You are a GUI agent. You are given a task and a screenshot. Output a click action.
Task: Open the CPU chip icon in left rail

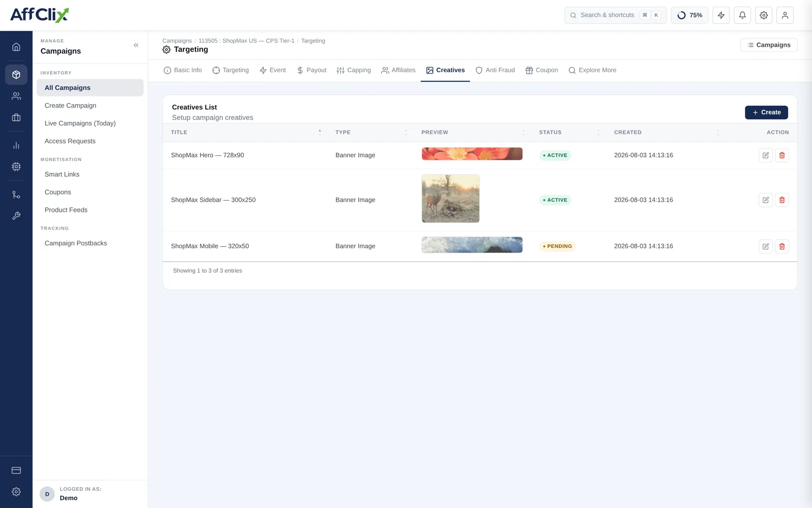16,167
